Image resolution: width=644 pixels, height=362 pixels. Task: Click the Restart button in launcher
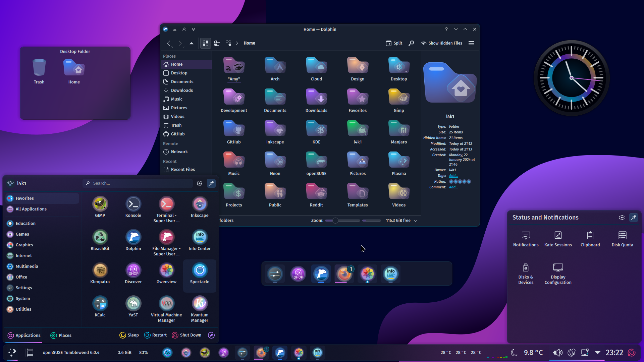coord(155,335)
